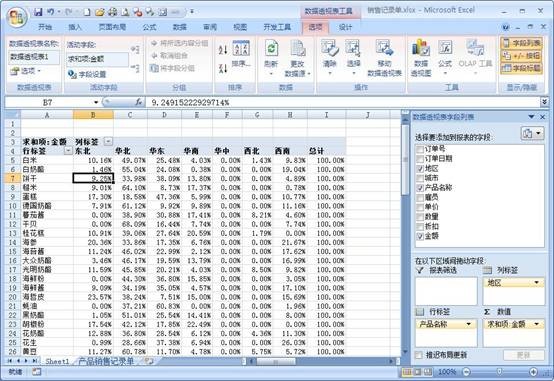Viewport: 554px width, 381px height.
Task: Click the OLAP 工具 icon
Action: (x=475, y=58)
